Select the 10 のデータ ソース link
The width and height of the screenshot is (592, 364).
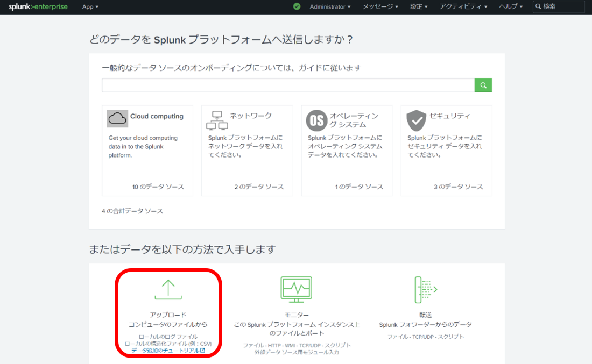158,187
